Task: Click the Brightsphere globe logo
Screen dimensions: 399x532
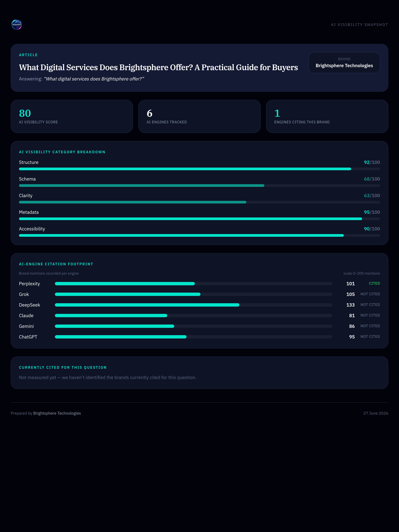Action: 17,25
